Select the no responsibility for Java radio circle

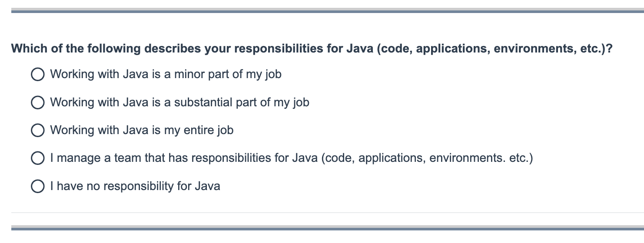(x=38, y=187)
